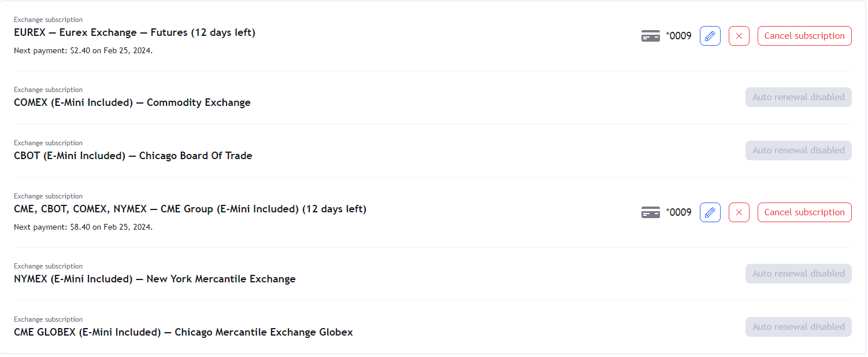Click the credit card icon for EUREX subscription

pyautogui.click(x=651, y=36)
